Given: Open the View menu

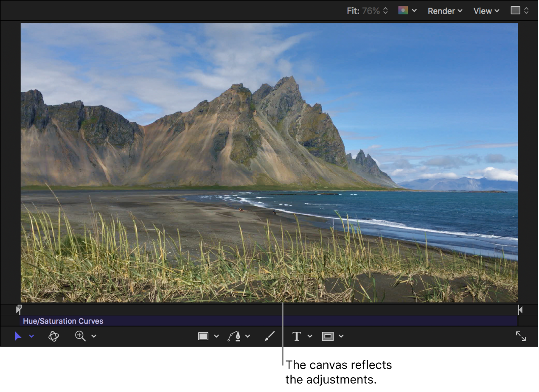Looking at the screenshot, I should point(486,11).
